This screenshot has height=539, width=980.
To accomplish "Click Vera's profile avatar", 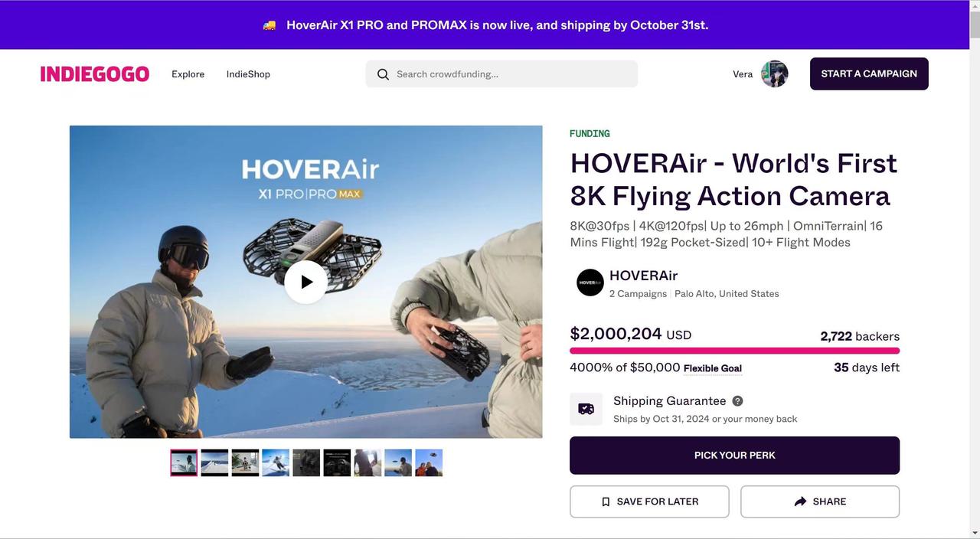I will point(774,74).
